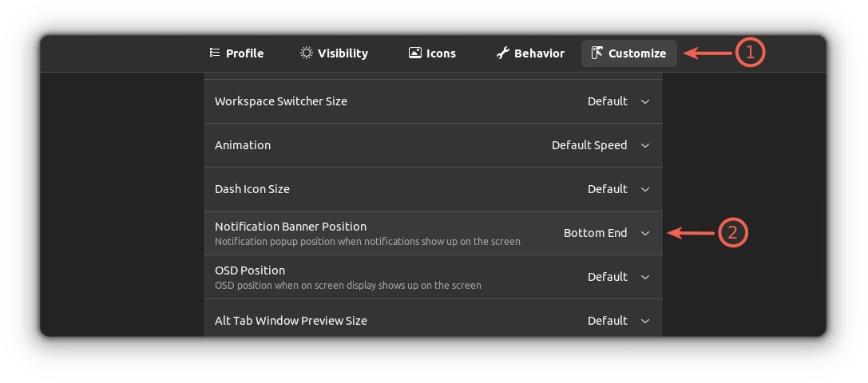Click the OSD Position row label
This screenshot has width=868, height=383.
[x=250, y=270]
